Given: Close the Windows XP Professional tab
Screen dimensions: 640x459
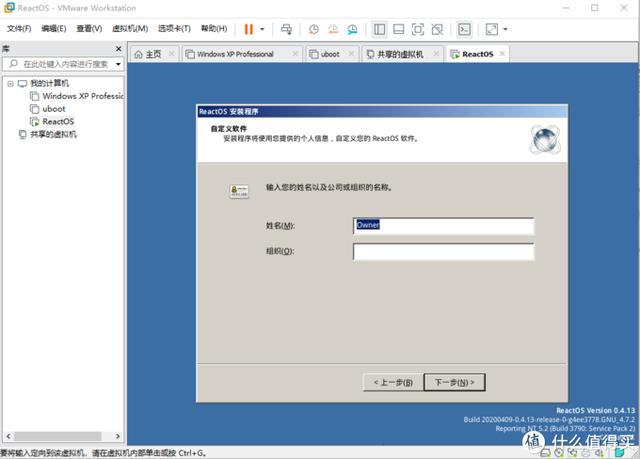Looking at the screenshot, I should (x=295, y=54).
